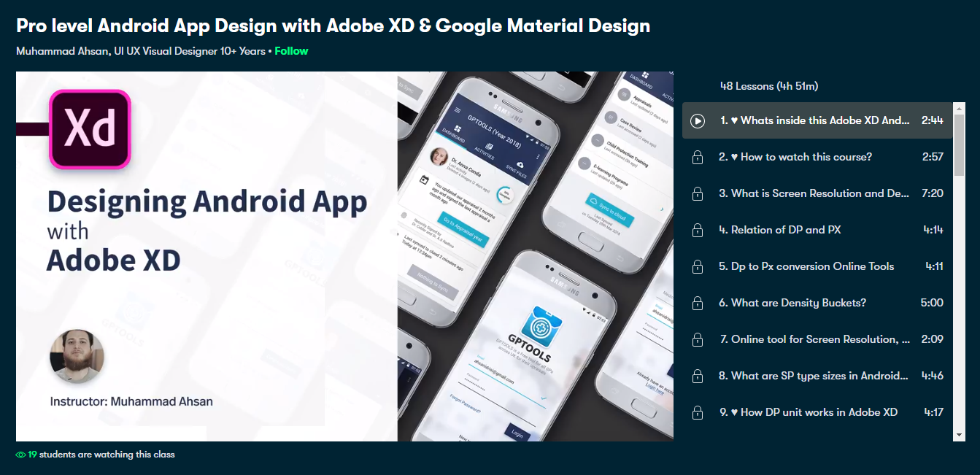Click the course title heading
This screenshot has height=475, width=980.
(x=333, y=26)
